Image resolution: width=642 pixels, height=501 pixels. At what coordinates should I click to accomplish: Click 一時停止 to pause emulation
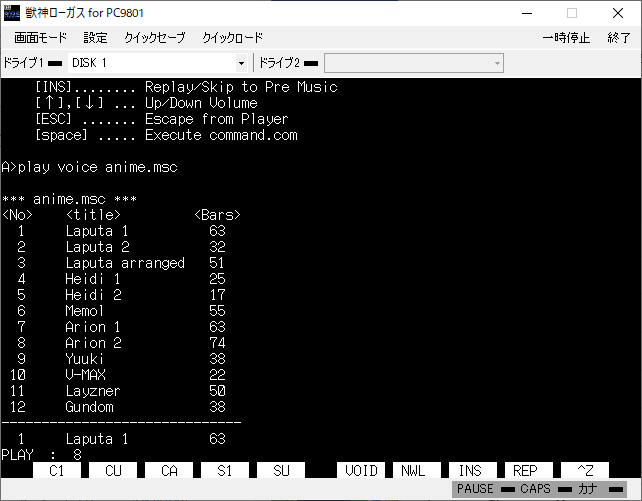pyautogui.click(x=566, y=38)
